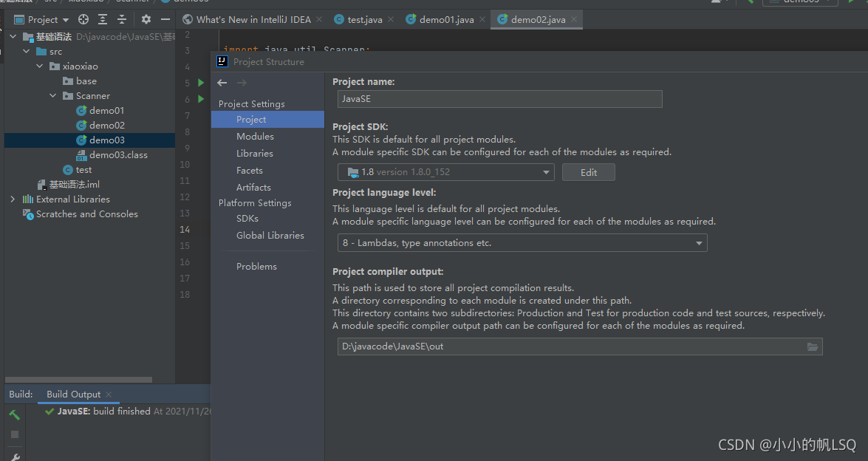The height and width of the screenshot is (461, 868).
Task: Click the stop square icon in Build panel
Action: click(x=15, y=434)
